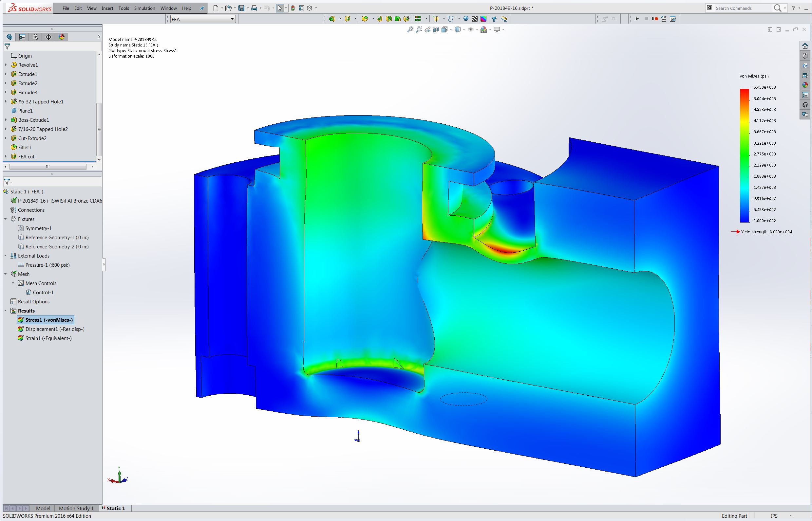Click the Rebuild traffic light icon
The width and height of the screenshot is (812, 521).
(x=293, y=8)
